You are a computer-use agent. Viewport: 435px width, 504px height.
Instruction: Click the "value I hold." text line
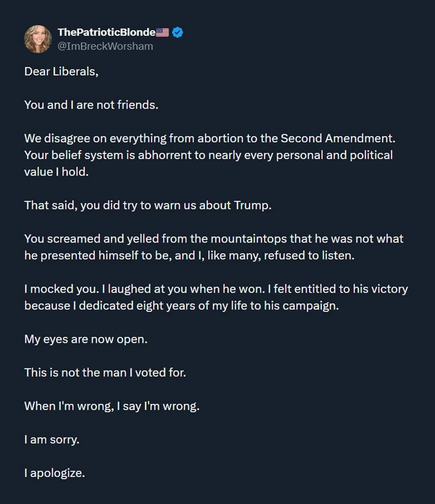coord(56,172)
